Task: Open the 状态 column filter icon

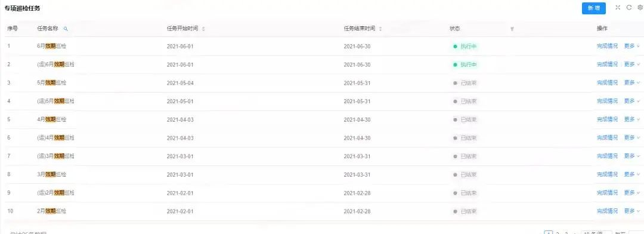Action: tap(512, 29)
